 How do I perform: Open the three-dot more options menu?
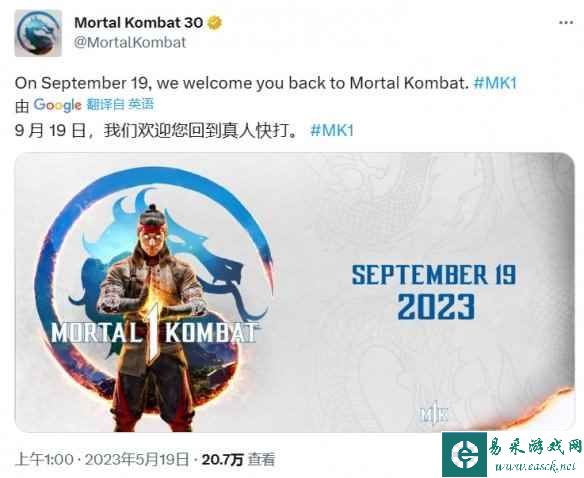(566, 23)
